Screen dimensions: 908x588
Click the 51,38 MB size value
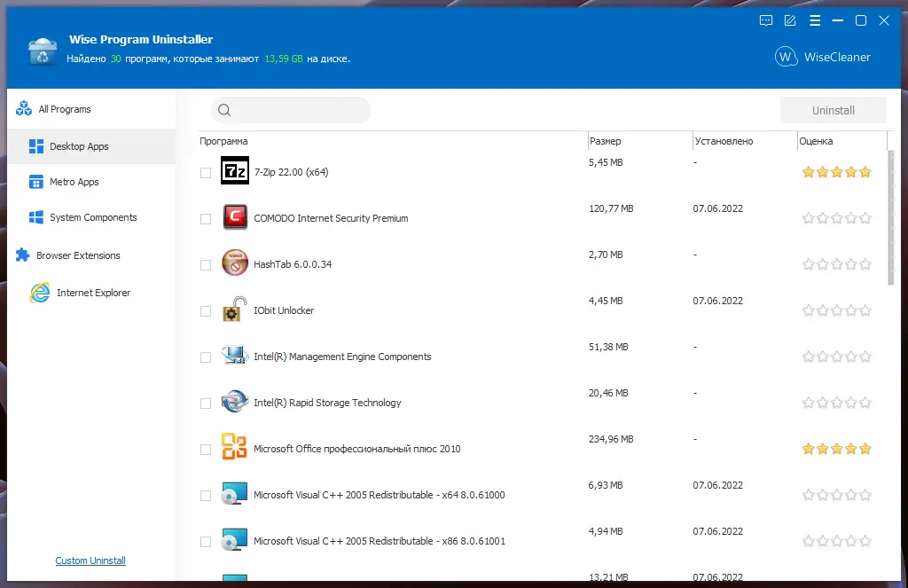pos(608,347)
